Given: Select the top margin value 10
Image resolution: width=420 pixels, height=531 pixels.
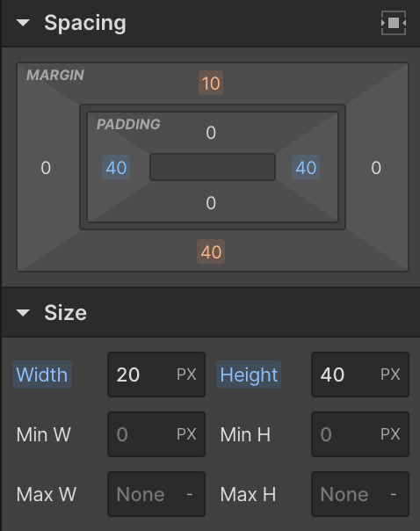Looking at the screenshot, I should click(x=211, y=83).
